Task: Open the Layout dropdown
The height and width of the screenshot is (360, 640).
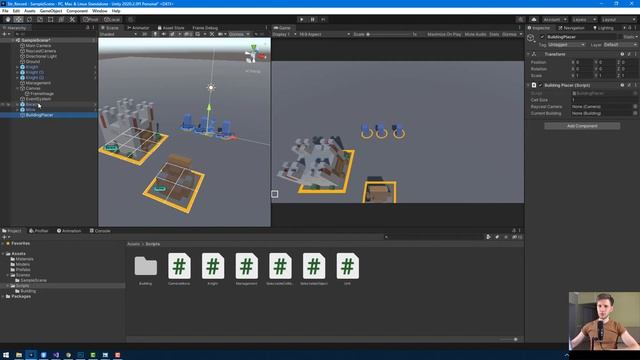Action: coord(618,20)
